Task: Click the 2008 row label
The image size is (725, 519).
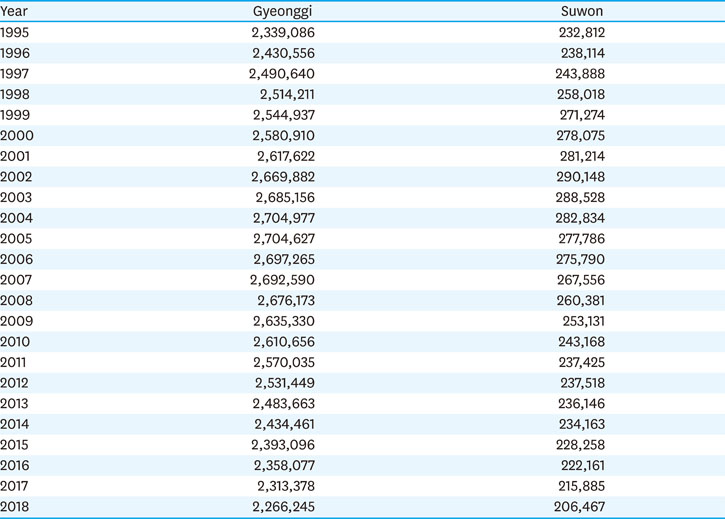Action: [x=16, y=301]
